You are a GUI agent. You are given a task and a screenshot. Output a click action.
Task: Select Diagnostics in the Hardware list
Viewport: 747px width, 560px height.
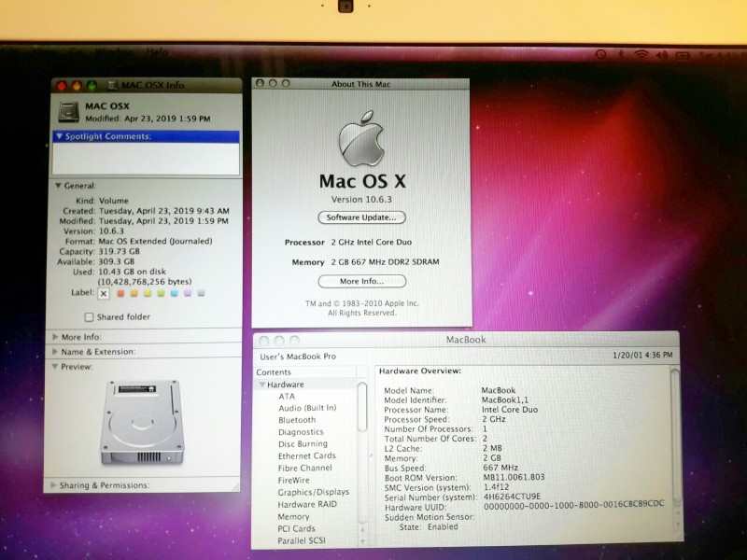301,432
